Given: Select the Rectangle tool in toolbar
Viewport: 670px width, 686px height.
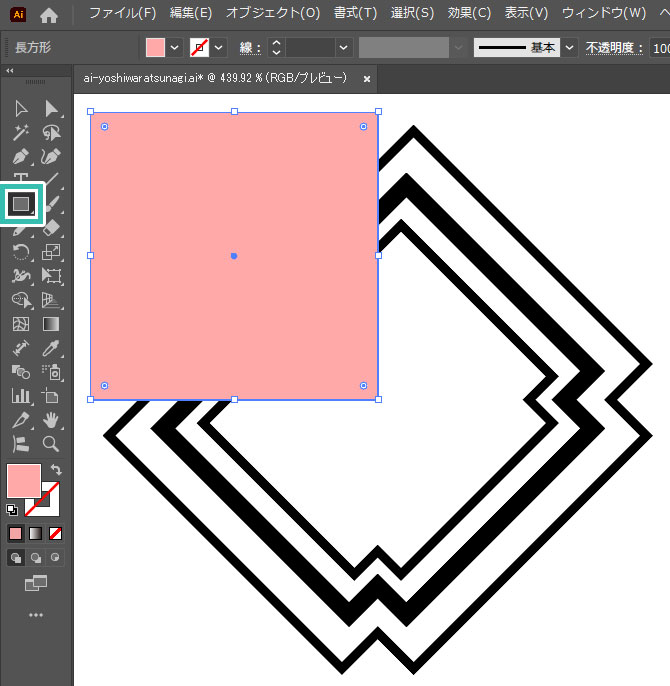Looking at the screenshot, I should click(22, 205).
